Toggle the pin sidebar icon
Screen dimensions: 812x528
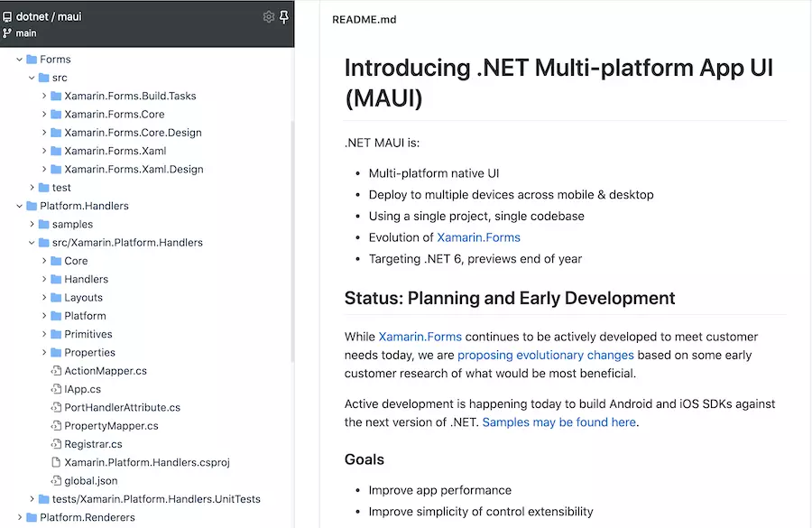tap(283, 16)
